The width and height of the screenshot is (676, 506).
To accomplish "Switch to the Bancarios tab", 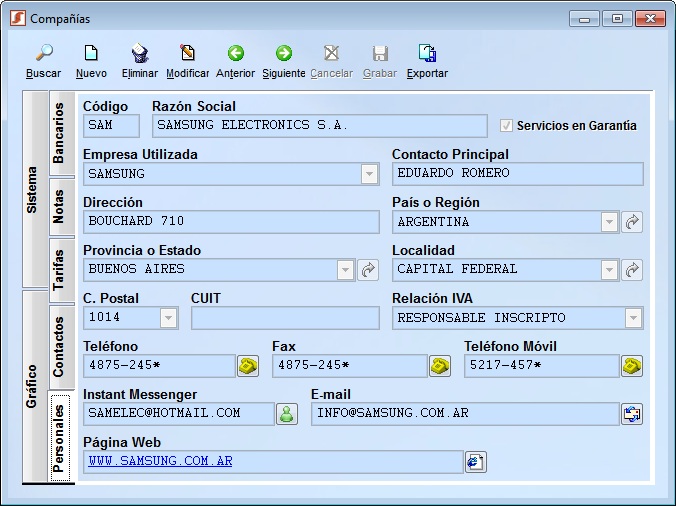I will point(60,133).
